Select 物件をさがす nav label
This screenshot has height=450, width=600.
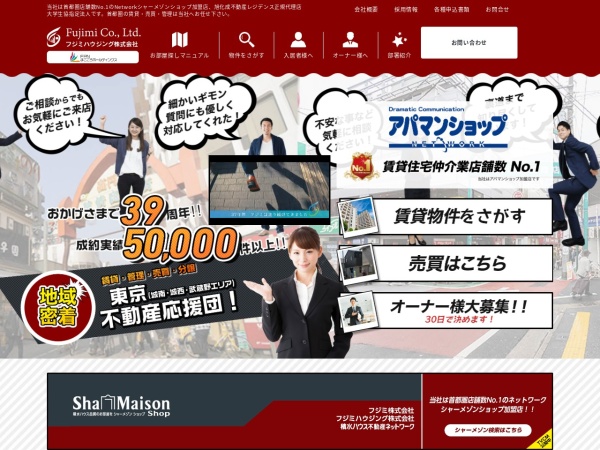pyautogui.click(x=246, y=55)
